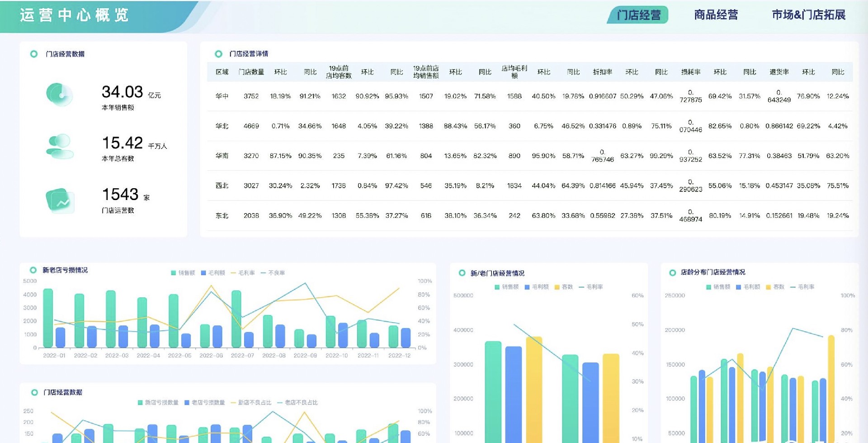868x443 pixels.
Task: Click the trend chart icon beside 门店运营数
Action: tap(60, 201)
